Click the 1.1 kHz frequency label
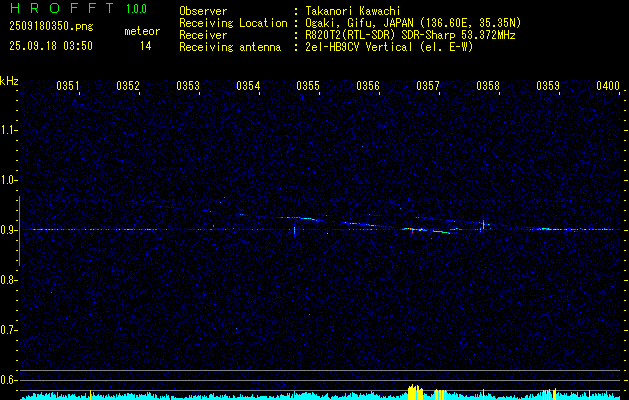 pyautogui.click(x=8, y=130)
